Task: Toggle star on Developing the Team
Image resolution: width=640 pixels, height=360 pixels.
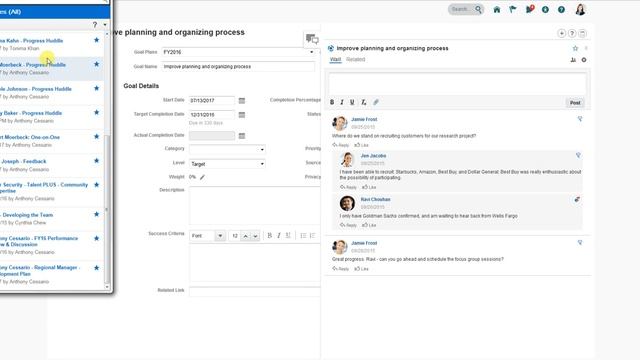Action: coord(96,214)
